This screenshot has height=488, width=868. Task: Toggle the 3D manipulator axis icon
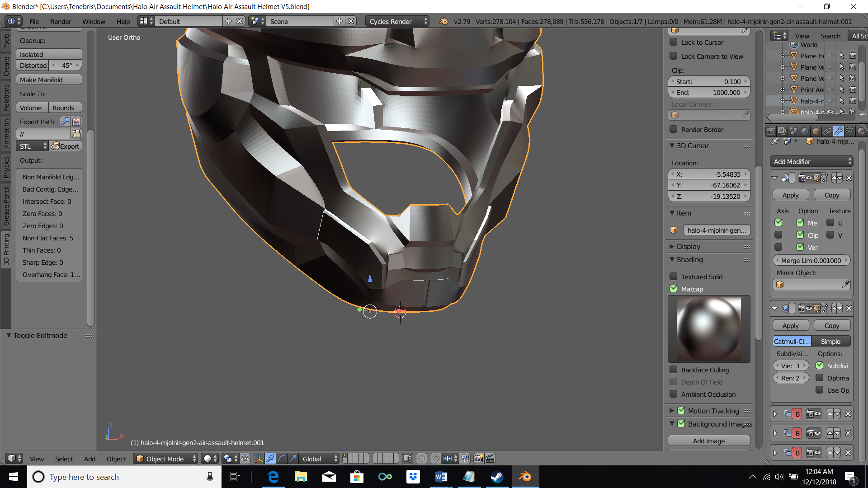point(259,459)
